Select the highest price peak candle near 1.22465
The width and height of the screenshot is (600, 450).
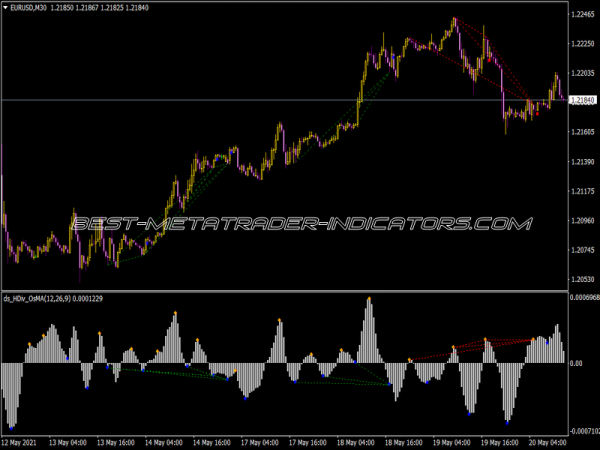pyautogui.click(x=454, y=20)
